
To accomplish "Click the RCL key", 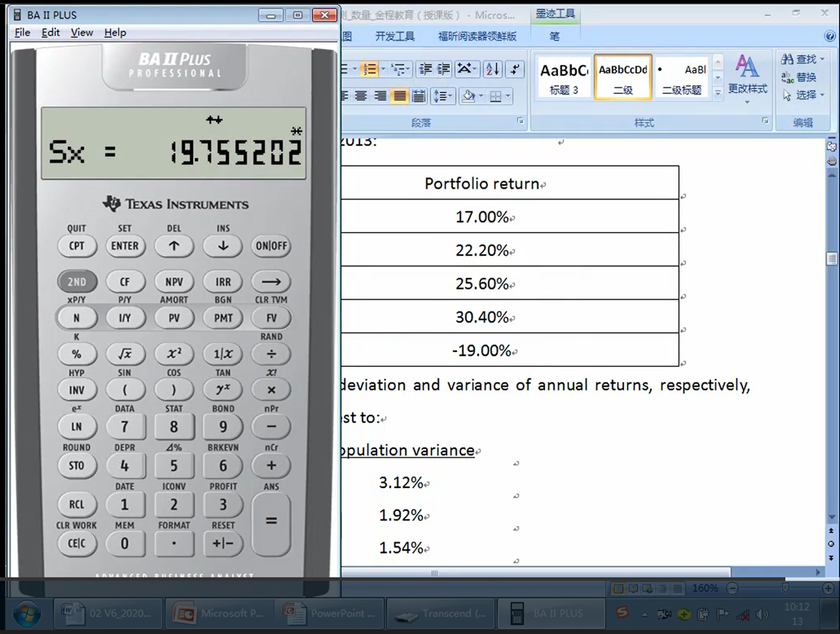I will [76, 504].
